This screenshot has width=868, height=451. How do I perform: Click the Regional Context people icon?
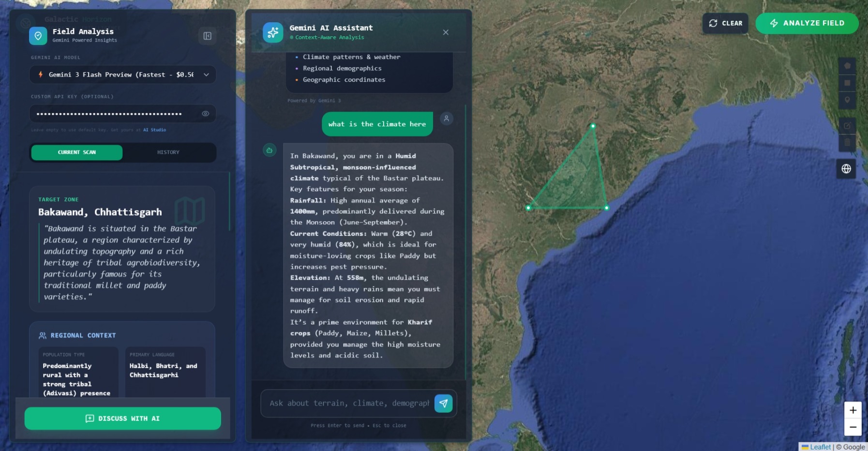click(x=43, y=335)
